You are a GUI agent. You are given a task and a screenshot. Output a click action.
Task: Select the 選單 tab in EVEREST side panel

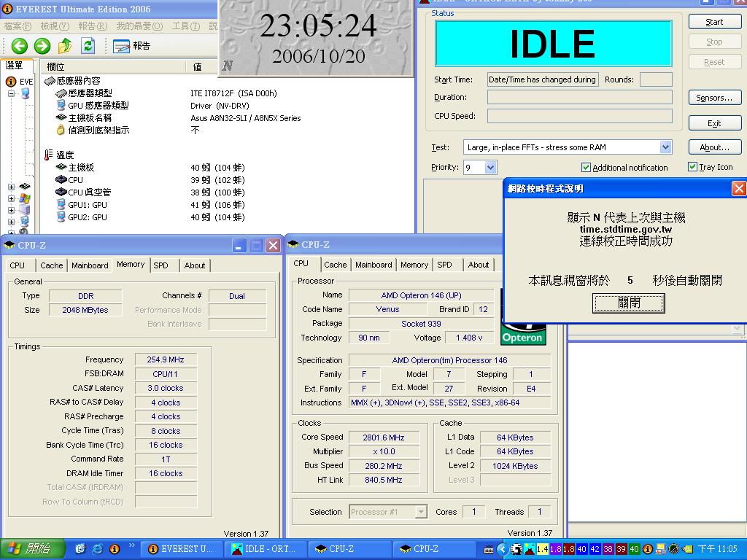(15, 66)
